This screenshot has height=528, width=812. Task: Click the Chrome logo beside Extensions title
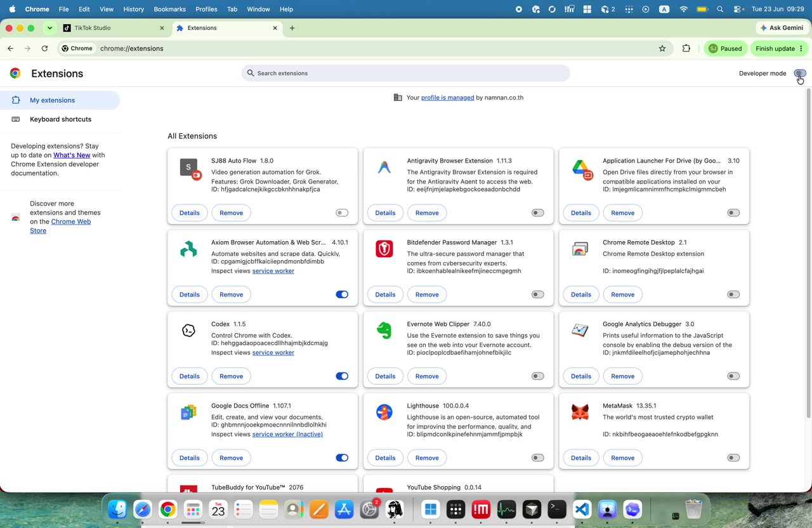coord(15,73)
